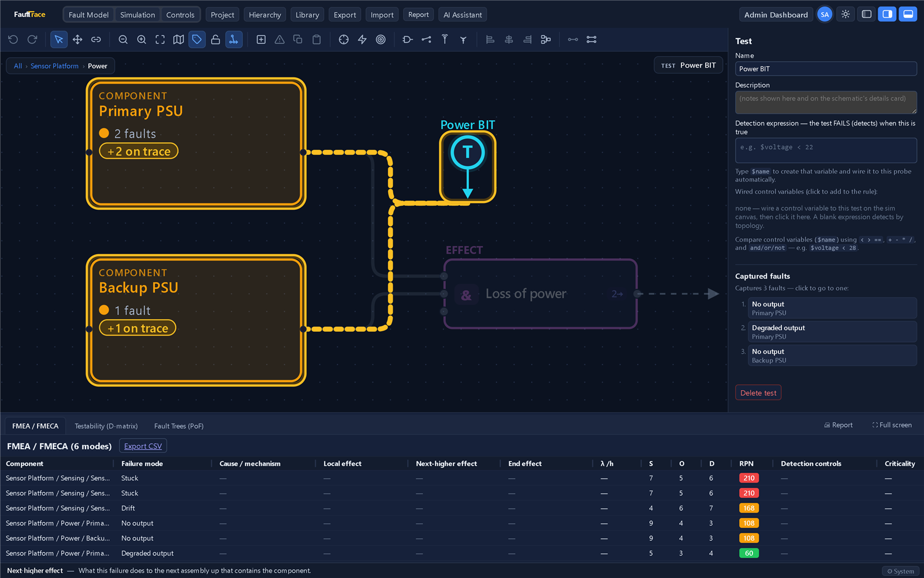The width and height of the screenshot is (924, 578).
Task: Undo the last action
Action: pyautogui.click(x=13, y=39)
